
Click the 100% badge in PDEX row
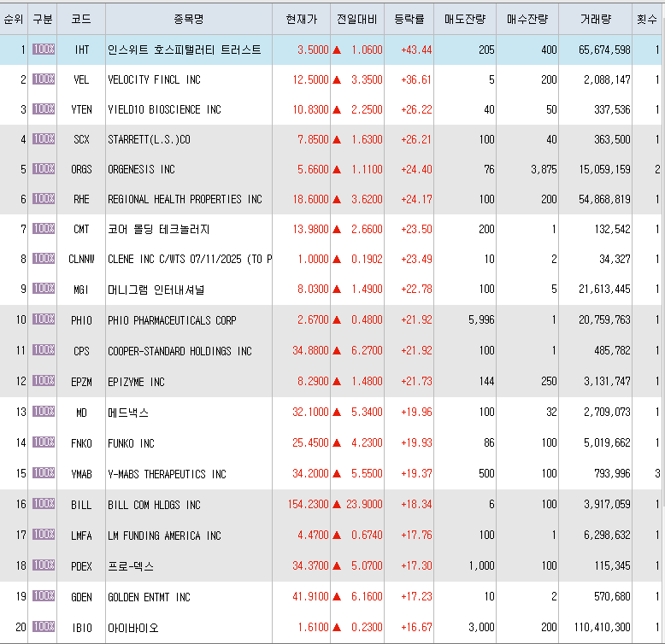tap(44, 565)
